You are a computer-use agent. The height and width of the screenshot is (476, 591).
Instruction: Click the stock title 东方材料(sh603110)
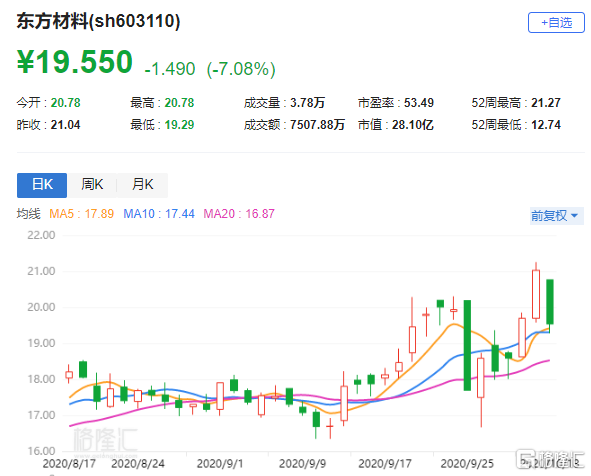click(98, 21)
